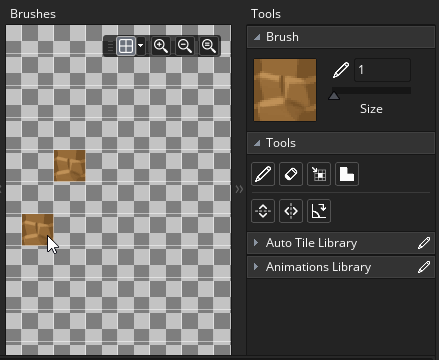Open the grid options dropdown arrow
439x360 pixels.
pyautogui.click(x=141, y=46)
